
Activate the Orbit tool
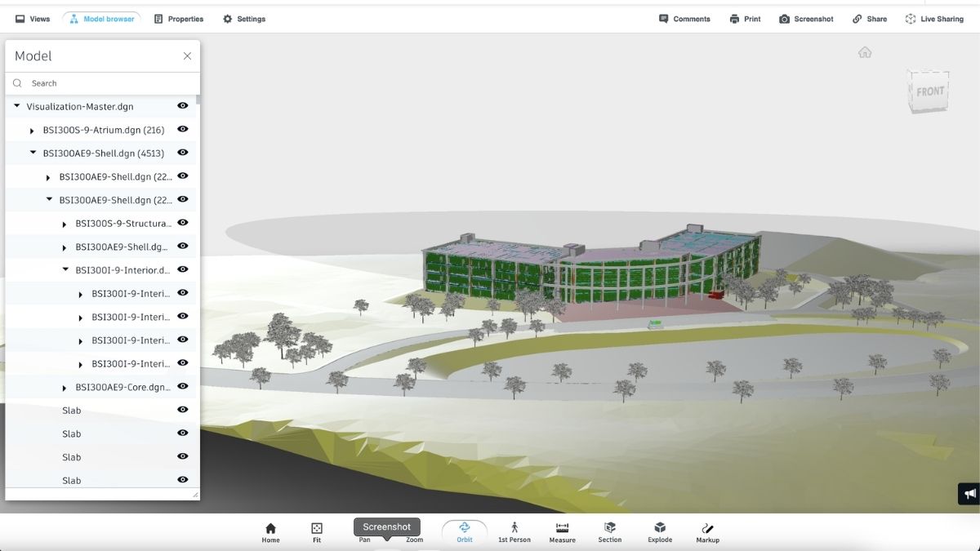tap(465, 533)
